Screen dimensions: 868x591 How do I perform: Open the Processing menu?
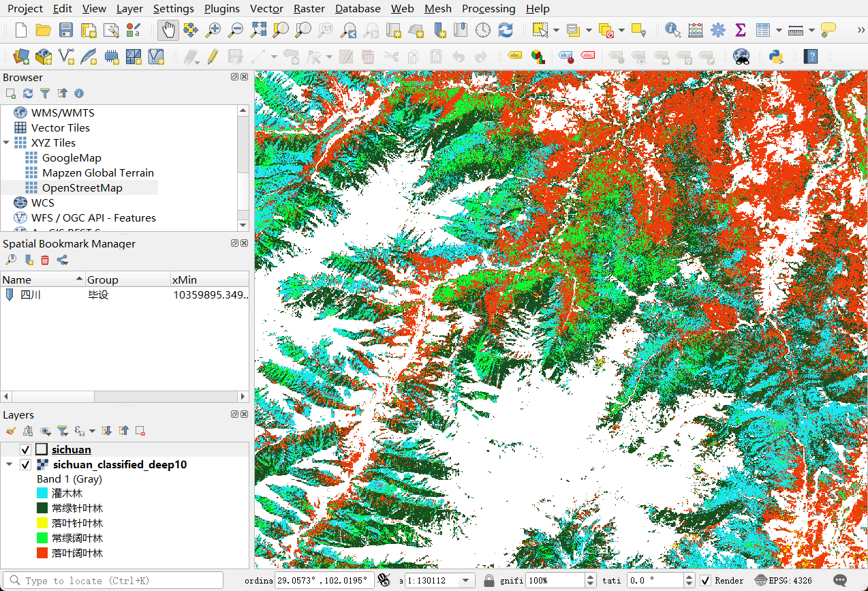coord(489,8)
